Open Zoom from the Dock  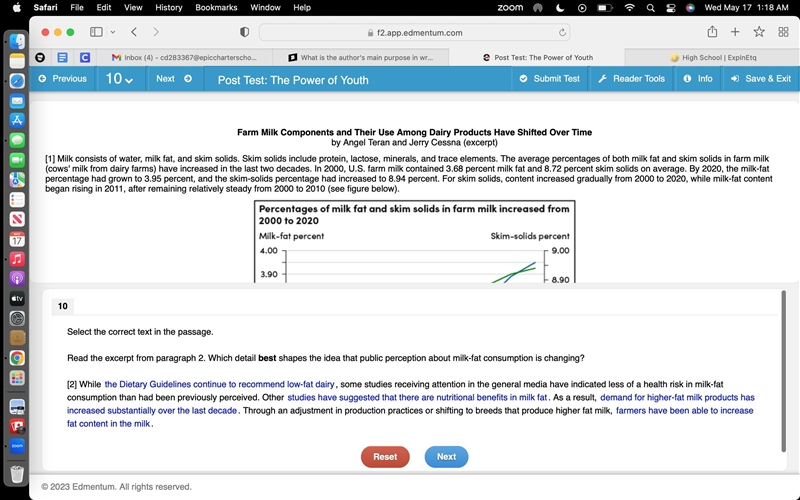click(17, 446)
